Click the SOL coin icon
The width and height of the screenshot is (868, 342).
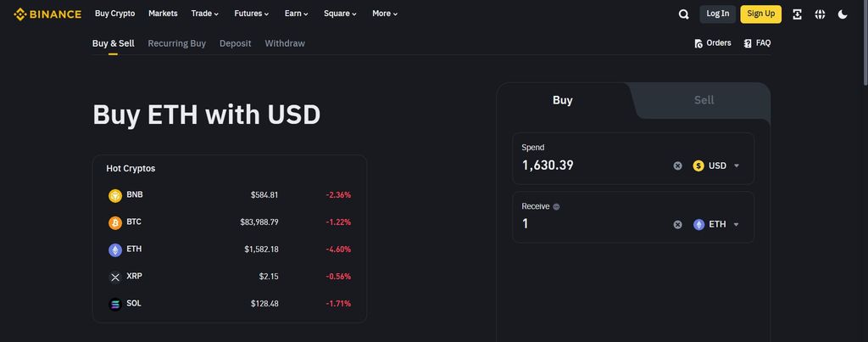[115, 305]
